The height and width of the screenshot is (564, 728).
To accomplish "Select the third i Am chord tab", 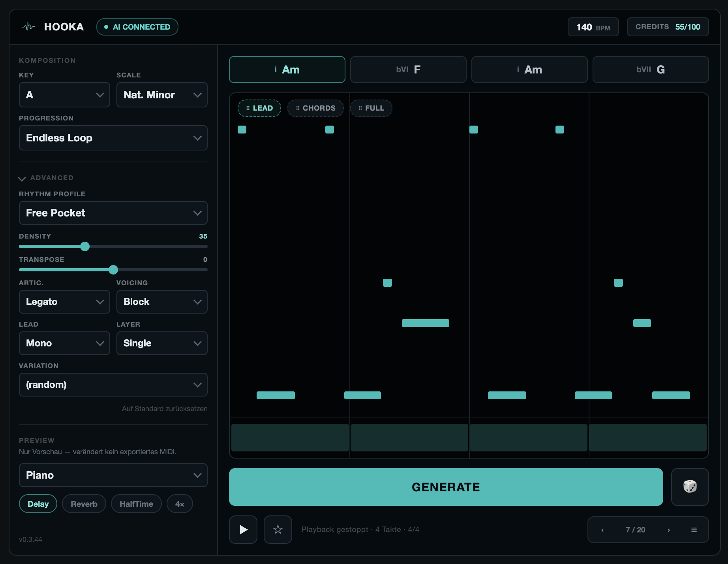I will pos(529,70).
